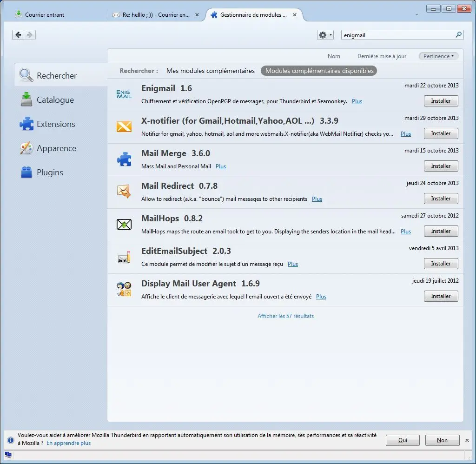Open the Extensions section in sidebar

61,124
